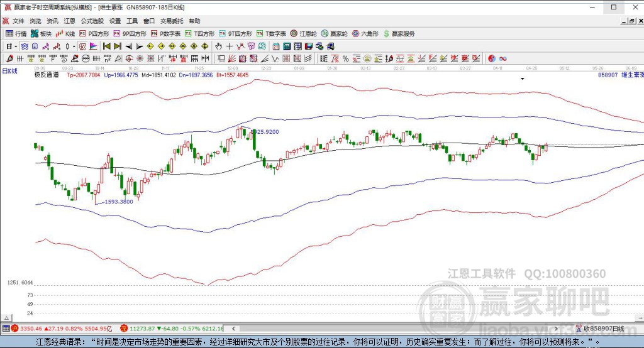Image resolution: width=644 pixels, height=348 pixels.
Task: Click the 3350.46 index in status bar
Action: tap(31, 329)
